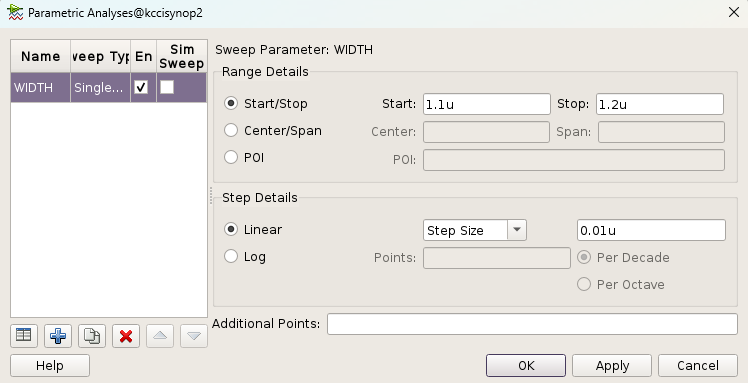Click the Parametric Analyses app icon in title bar
This screenshot has height=383, width=748.
[x=15, y=12]
